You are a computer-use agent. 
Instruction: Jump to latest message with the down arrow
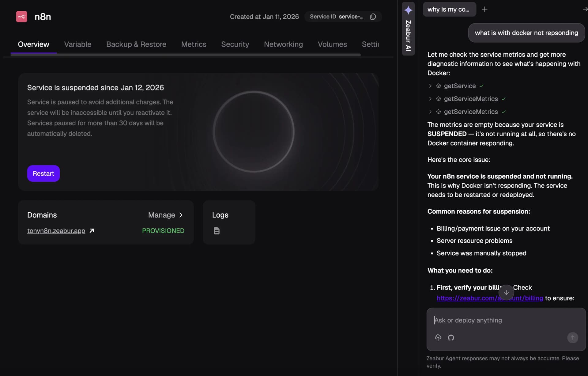coord(506,292)
